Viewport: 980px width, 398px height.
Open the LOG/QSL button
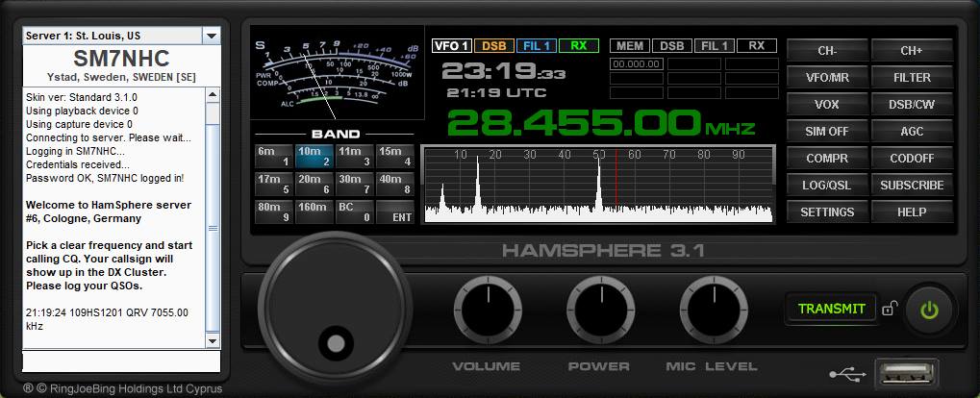827,185
